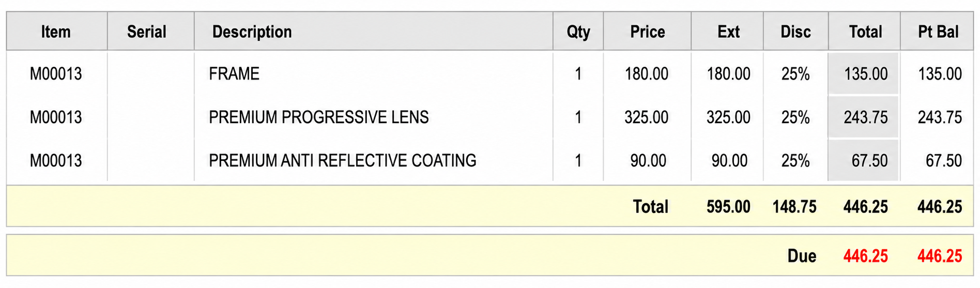The image size is (980, 288).
Task: Click the 25% discount for FRAME
Action: click(x=795, y=74)
